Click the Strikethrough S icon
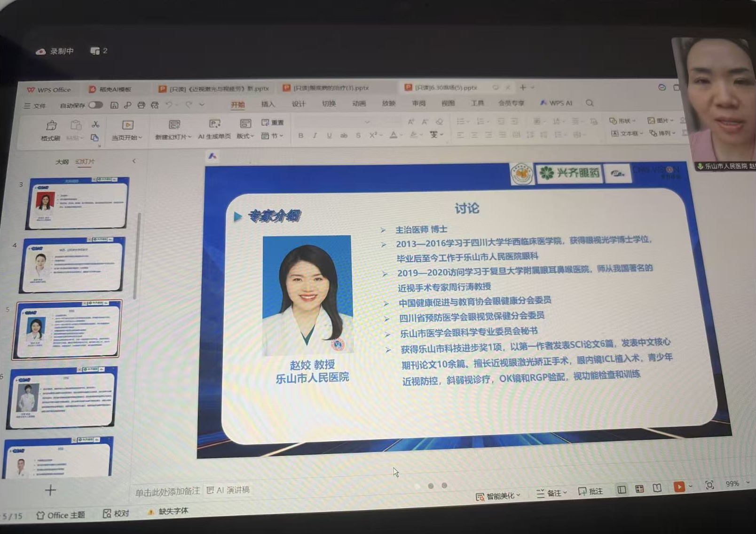The width and height of the screenshot is (756, 534). (x=358, y=135)
